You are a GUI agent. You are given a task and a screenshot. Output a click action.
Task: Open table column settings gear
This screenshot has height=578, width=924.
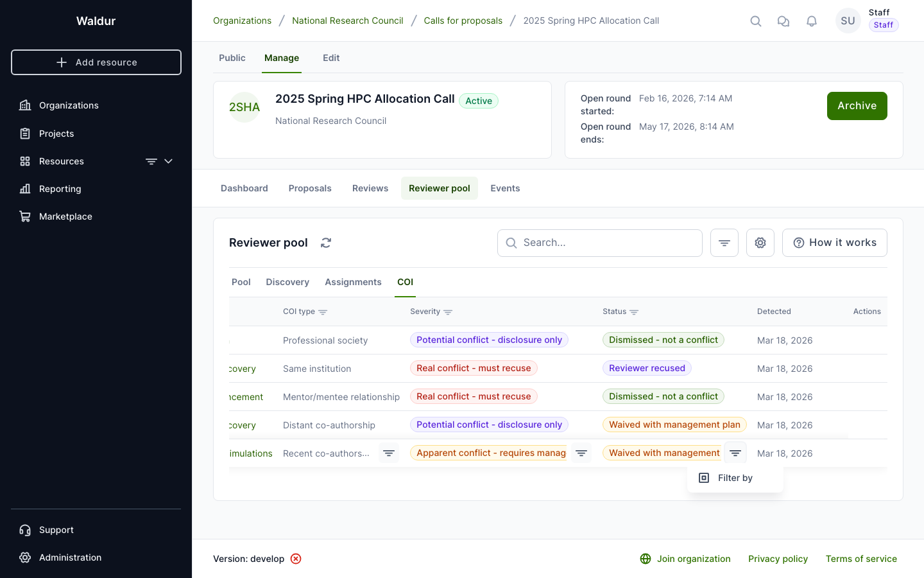tap(760, 243)
